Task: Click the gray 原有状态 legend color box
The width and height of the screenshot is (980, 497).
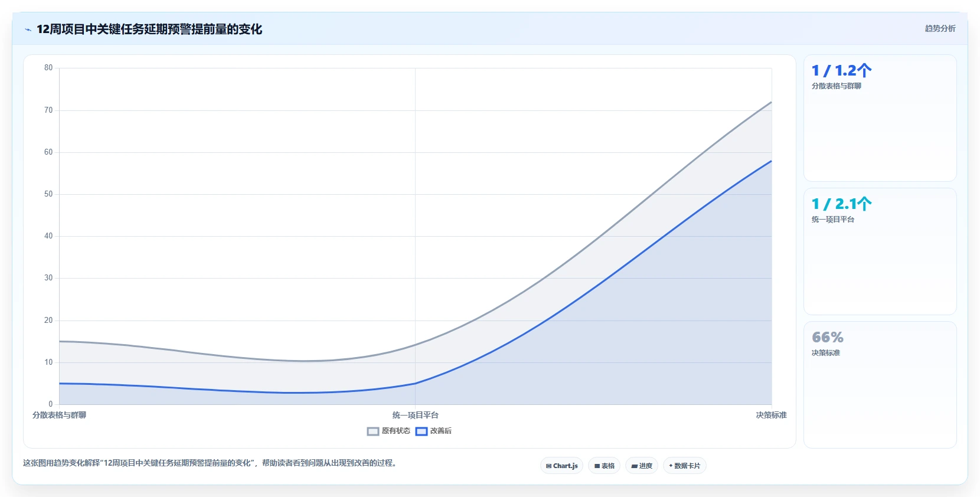Action: coord(373,431)
